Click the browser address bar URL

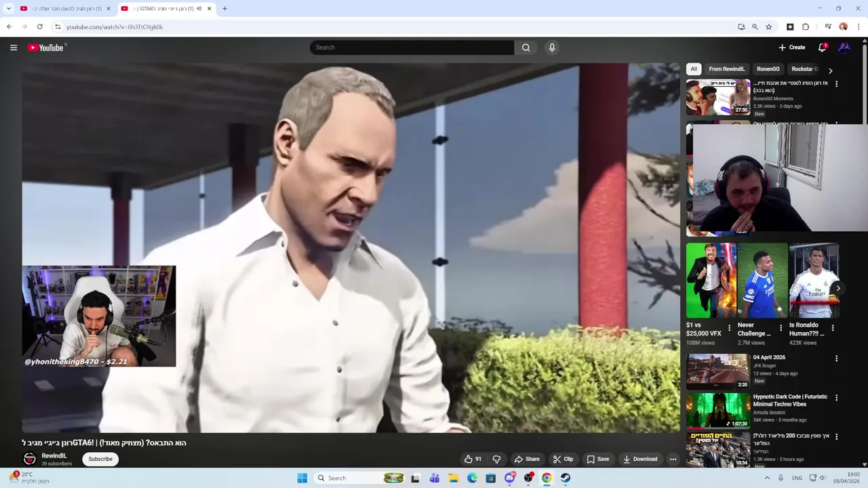click(115, 27)
